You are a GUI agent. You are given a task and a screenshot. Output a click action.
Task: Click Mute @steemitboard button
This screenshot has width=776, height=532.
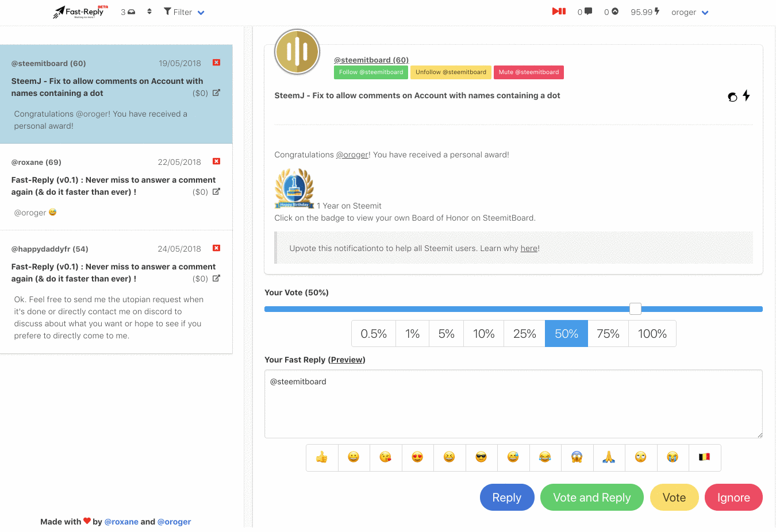(529, 72)
